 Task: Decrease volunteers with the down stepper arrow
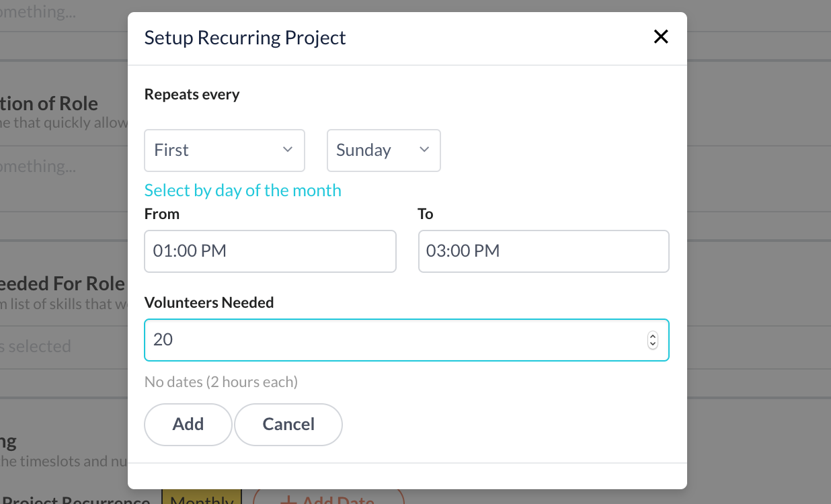click(x=652, y=345)
